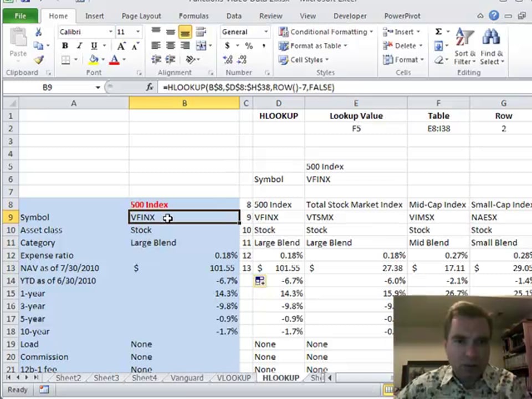Open Format as Table gallery
Screen dimensions: 532x399
pyautogui.click(x=313, y=46)
